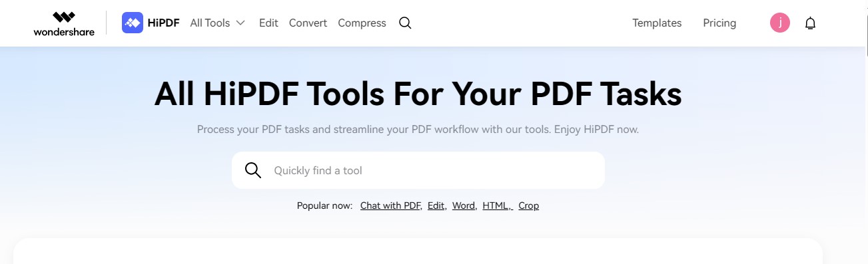Image resolution: width=868 pixels, height=264 pixels.
Task: Expand the All Tools dropdown
Action: (217, 23)
